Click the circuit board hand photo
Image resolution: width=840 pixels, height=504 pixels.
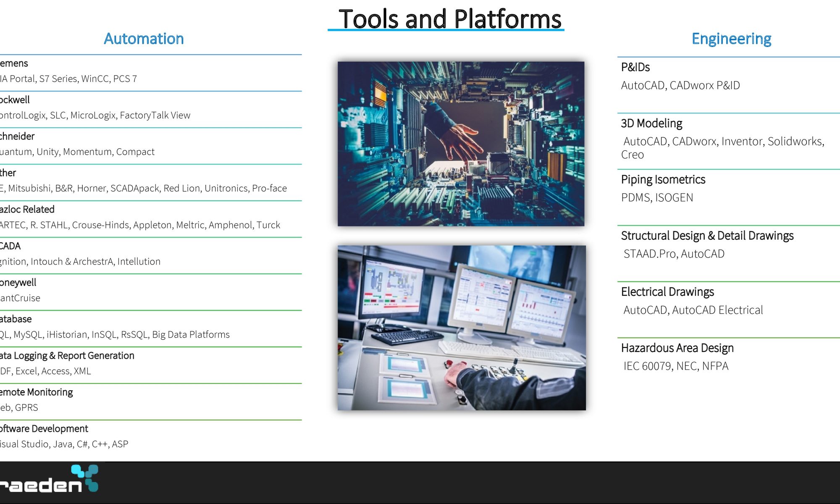click(x=461, y=144)
